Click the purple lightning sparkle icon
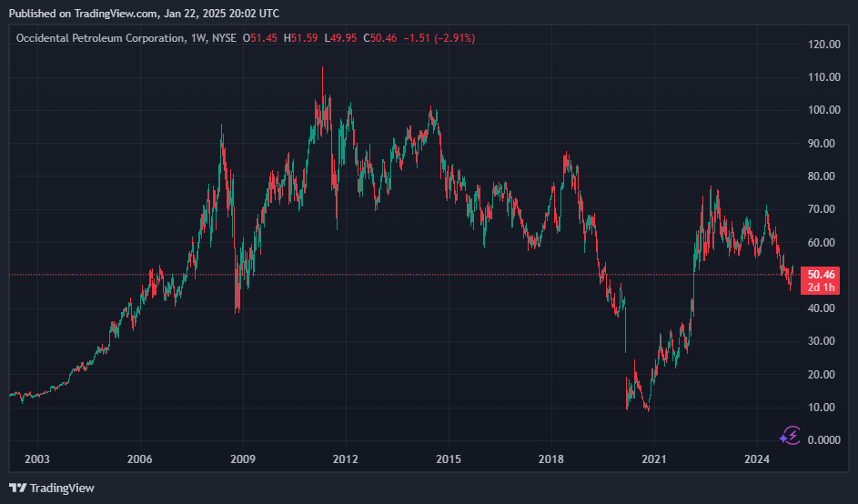858x504 pixels. [790, 436]
